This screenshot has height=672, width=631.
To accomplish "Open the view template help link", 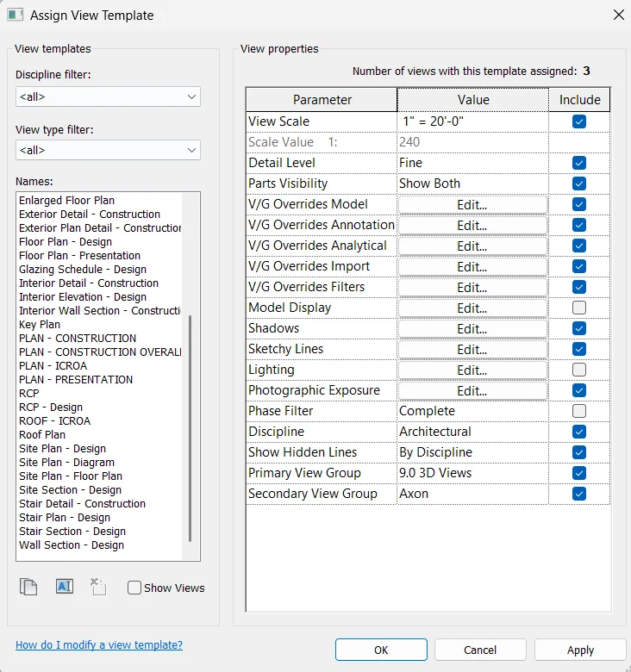I will (x=99, y=645).
